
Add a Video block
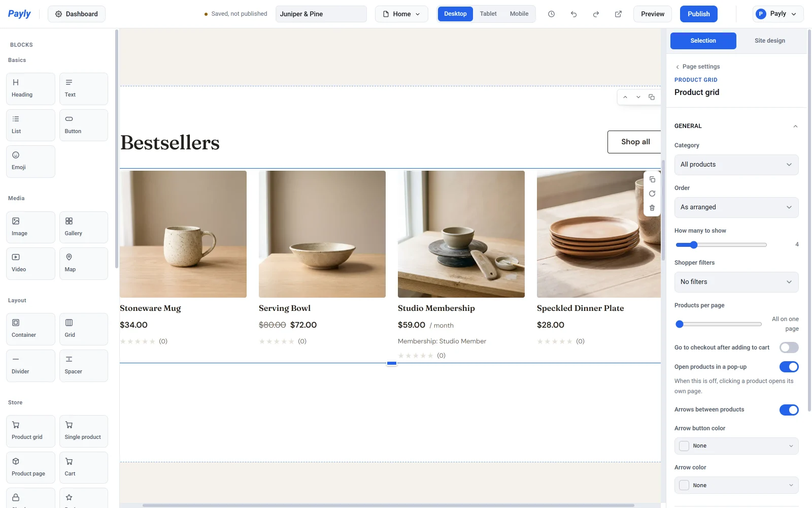coord(30,264)
